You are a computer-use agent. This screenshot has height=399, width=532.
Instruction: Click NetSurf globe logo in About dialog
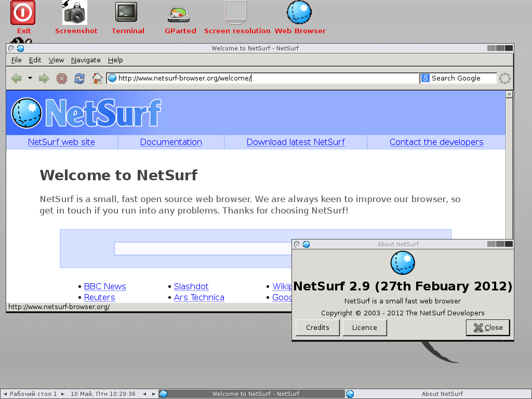(403, 263)
